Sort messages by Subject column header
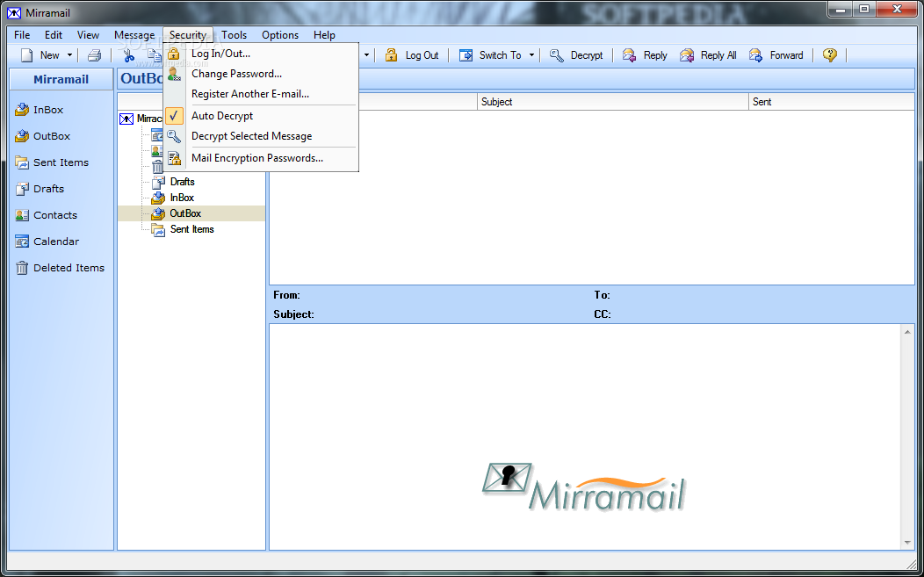The width and height of the screenshot is (924, 577). click(x=613, y=102)
